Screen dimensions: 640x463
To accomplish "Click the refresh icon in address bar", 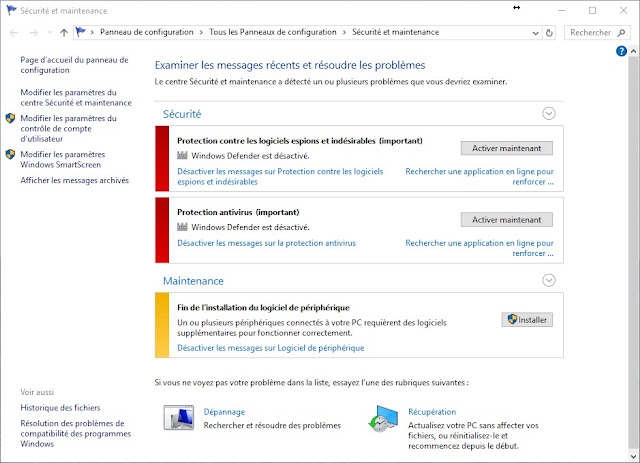I will (x=549, y=33).
